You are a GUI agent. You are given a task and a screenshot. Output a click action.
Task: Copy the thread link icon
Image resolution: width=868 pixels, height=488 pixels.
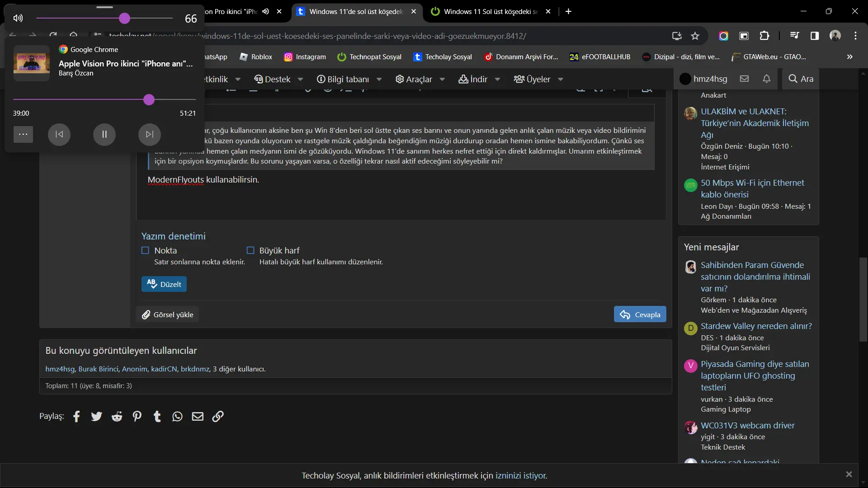[x=218, y=416]
